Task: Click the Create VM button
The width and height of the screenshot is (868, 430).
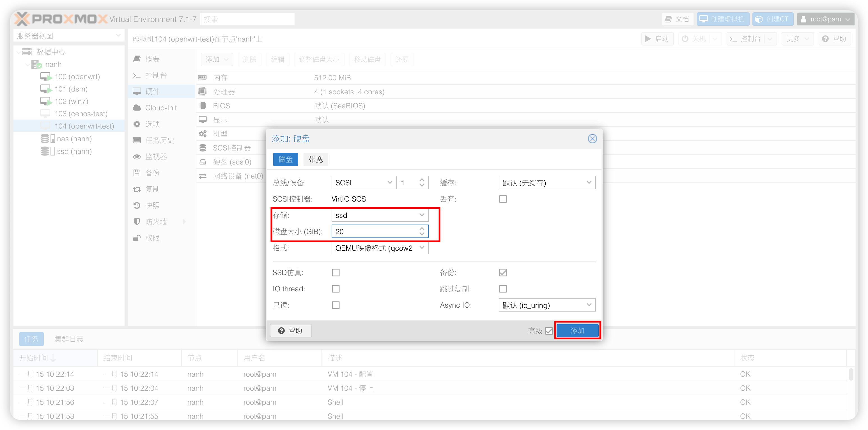Action: [x=723, y=19]
